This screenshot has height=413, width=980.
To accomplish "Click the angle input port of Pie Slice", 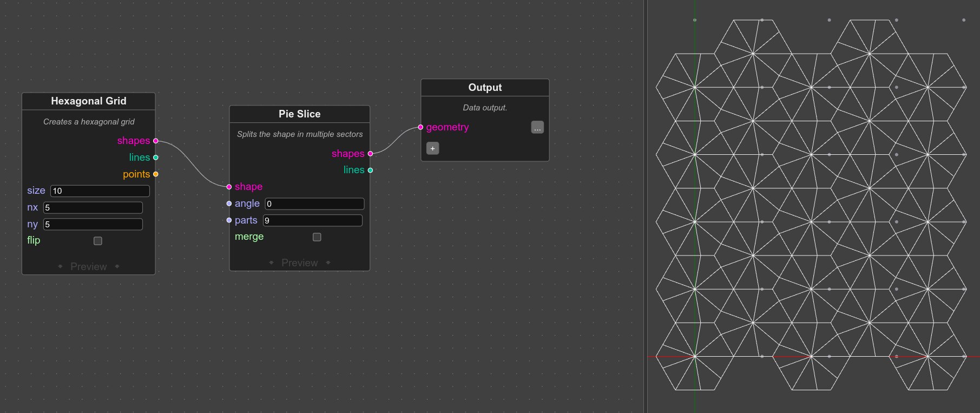I will tap(229, 204).
